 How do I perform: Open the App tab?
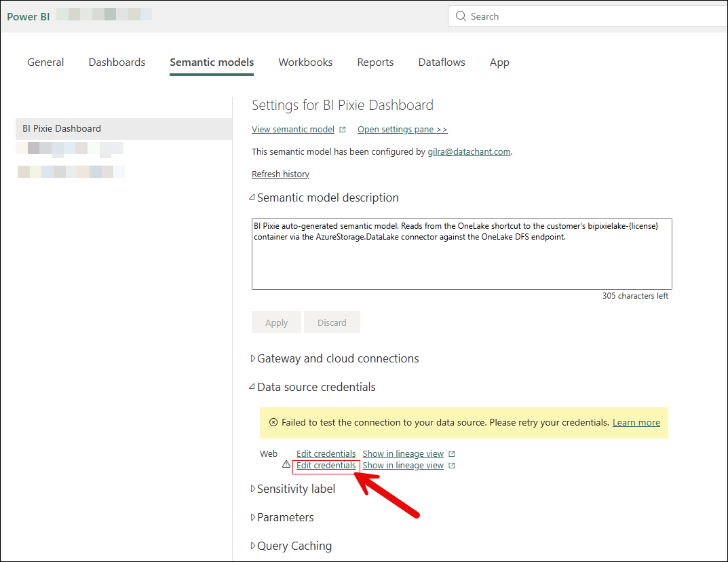pyautogui.click(x=499, y=62)
